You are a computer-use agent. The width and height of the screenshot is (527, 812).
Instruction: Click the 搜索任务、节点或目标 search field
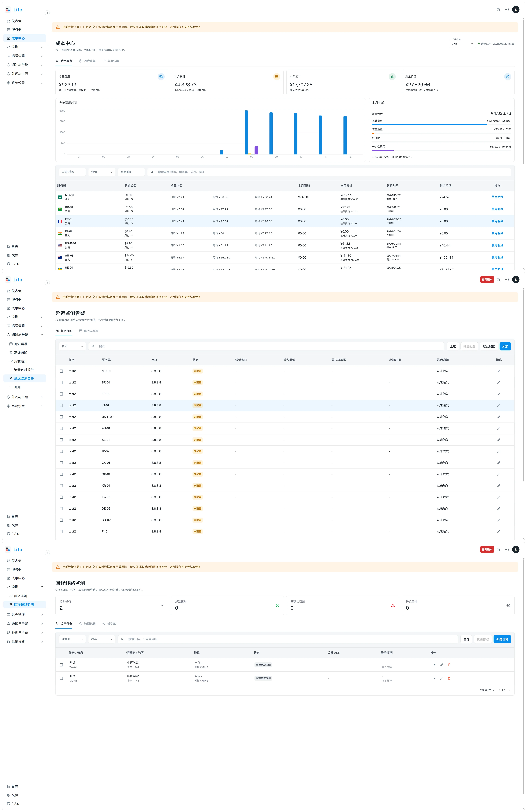click(x=287, y=639)
